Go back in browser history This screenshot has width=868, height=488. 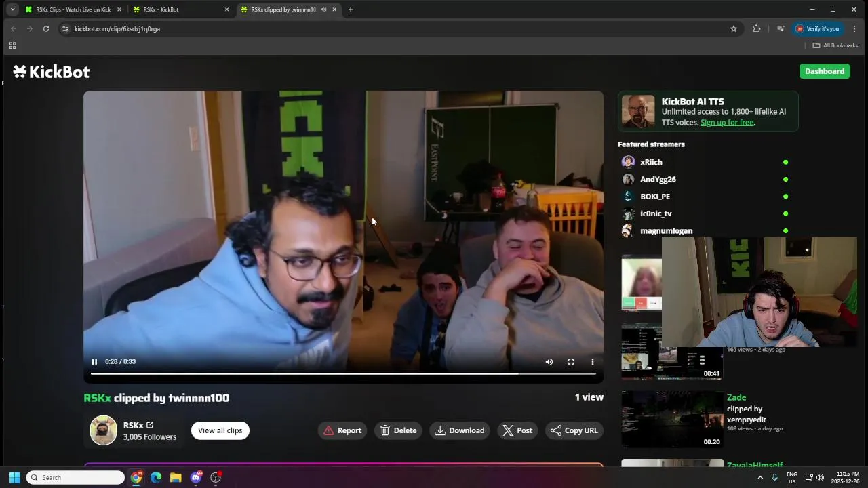[x=14, y=28]
